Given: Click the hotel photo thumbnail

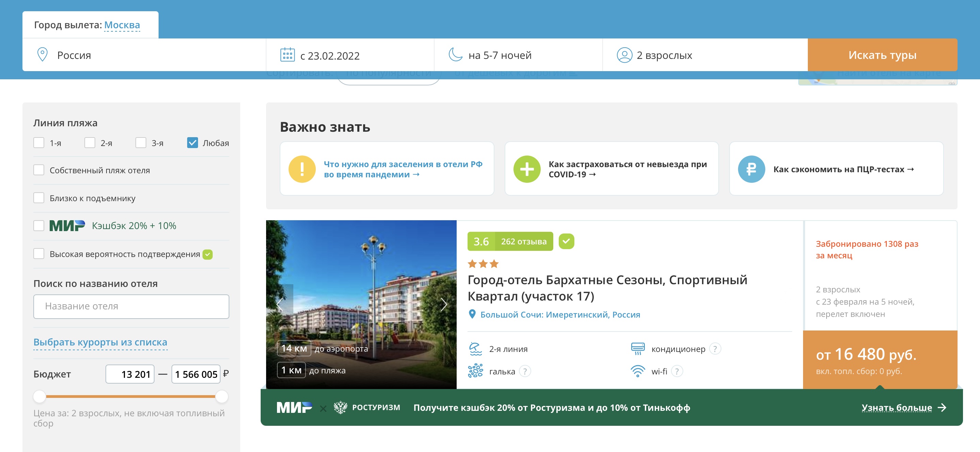Looking at the screenshot, I should pos(361,304).
